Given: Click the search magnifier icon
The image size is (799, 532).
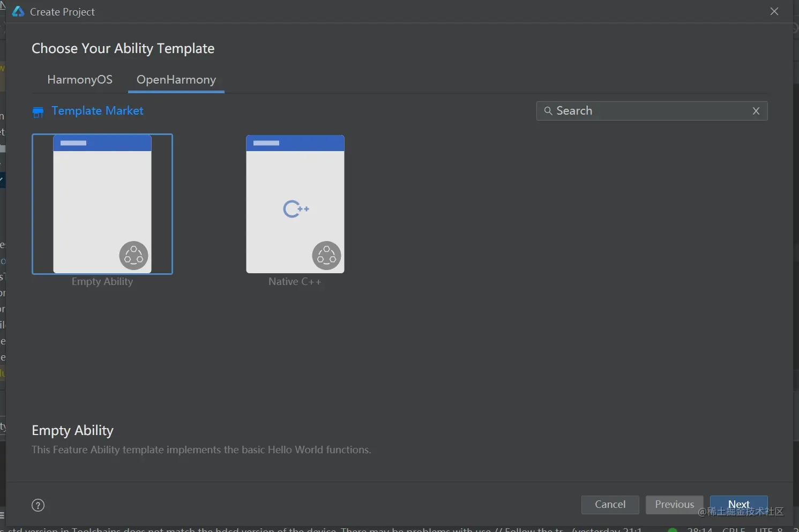Looking at the screenshot, I should coord(548,111).
